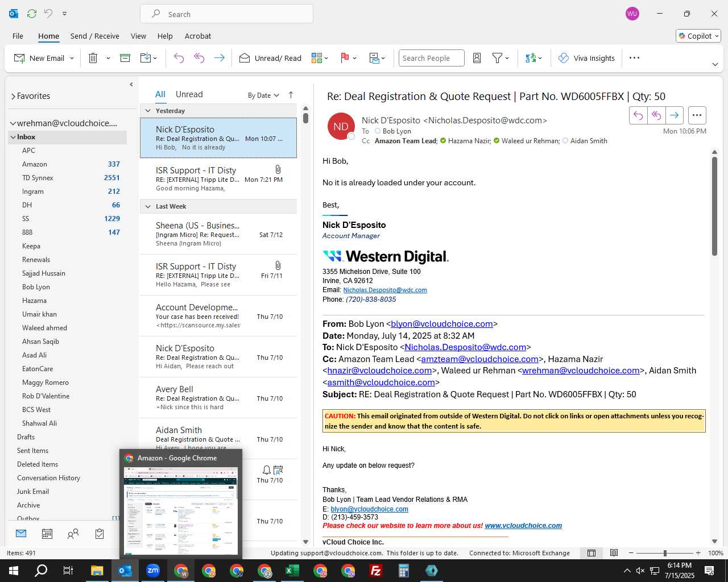Collapse the Yesterday message group

148,111
